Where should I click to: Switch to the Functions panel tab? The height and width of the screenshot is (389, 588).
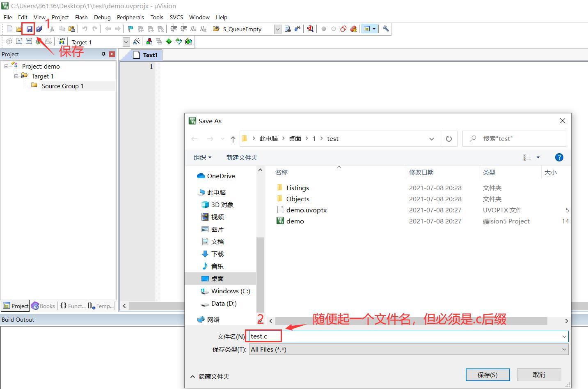click(x=73, y=306)
